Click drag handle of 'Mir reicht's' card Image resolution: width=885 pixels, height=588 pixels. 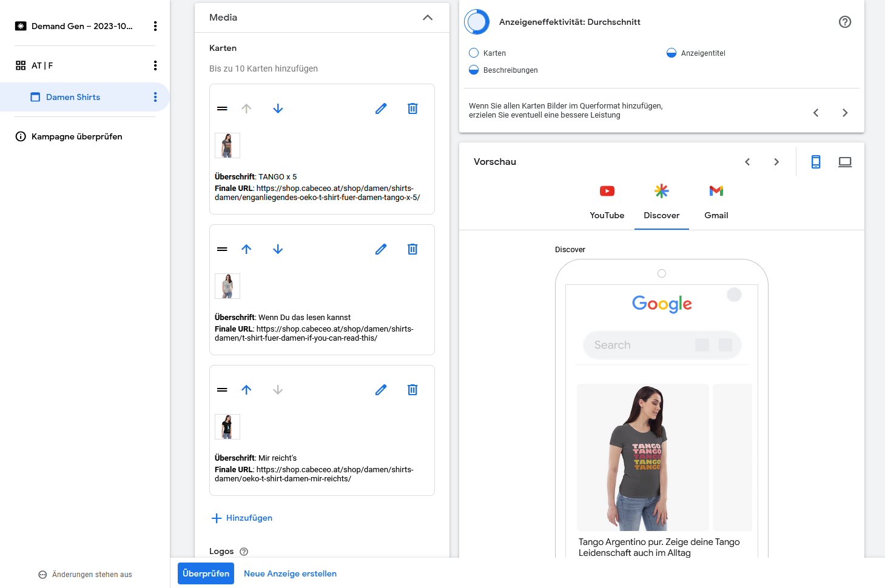pos(222,390)
